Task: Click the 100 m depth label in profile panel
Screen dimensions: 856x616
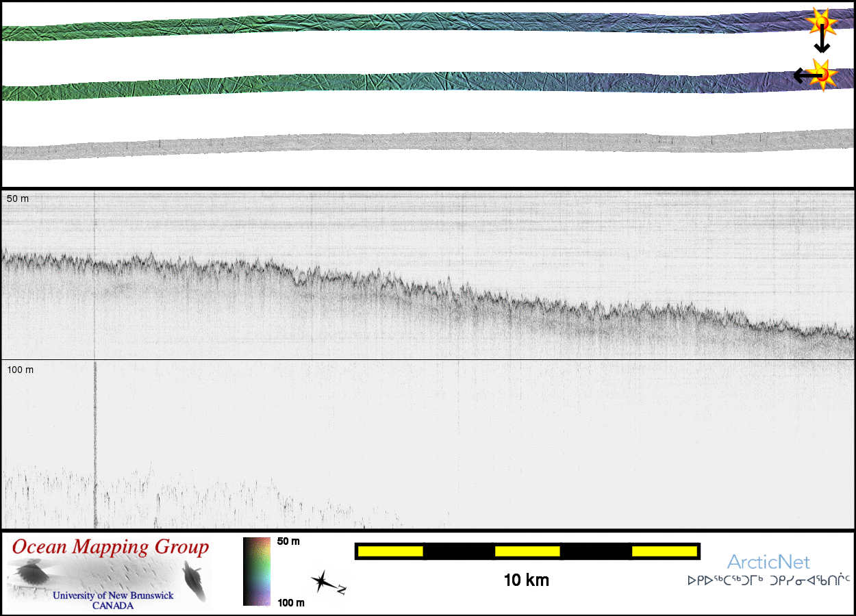Action: point(21,370)
